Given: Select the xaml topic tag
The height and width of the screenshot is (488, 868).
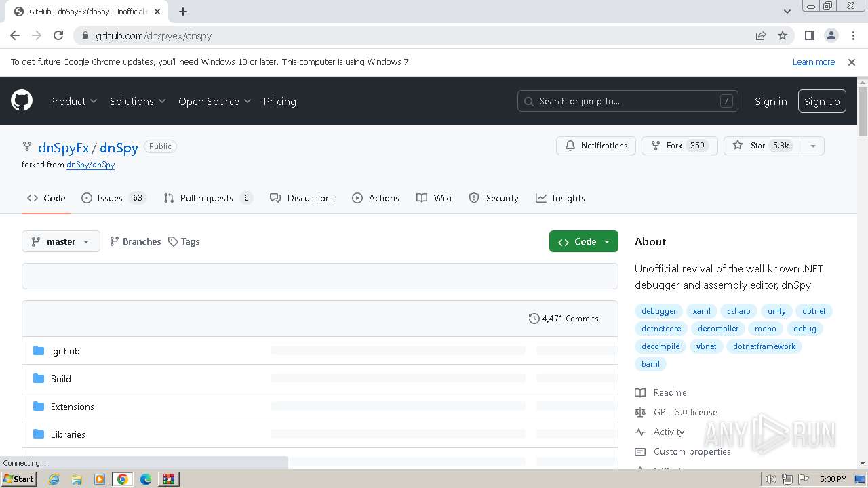Looking at the screenshot, I should pyautogui.click(x=701, y=311).
